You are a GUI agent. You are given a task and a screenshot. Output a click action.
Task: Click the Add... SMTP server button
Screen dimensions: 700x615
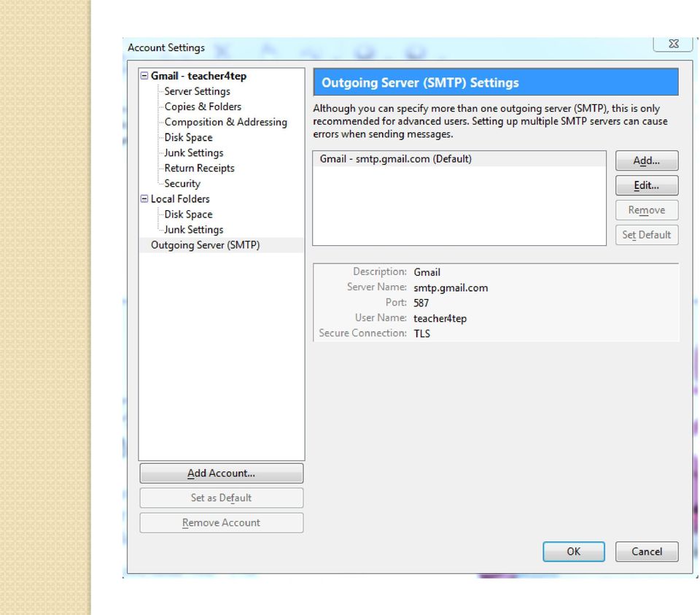[x=647, y=160]
